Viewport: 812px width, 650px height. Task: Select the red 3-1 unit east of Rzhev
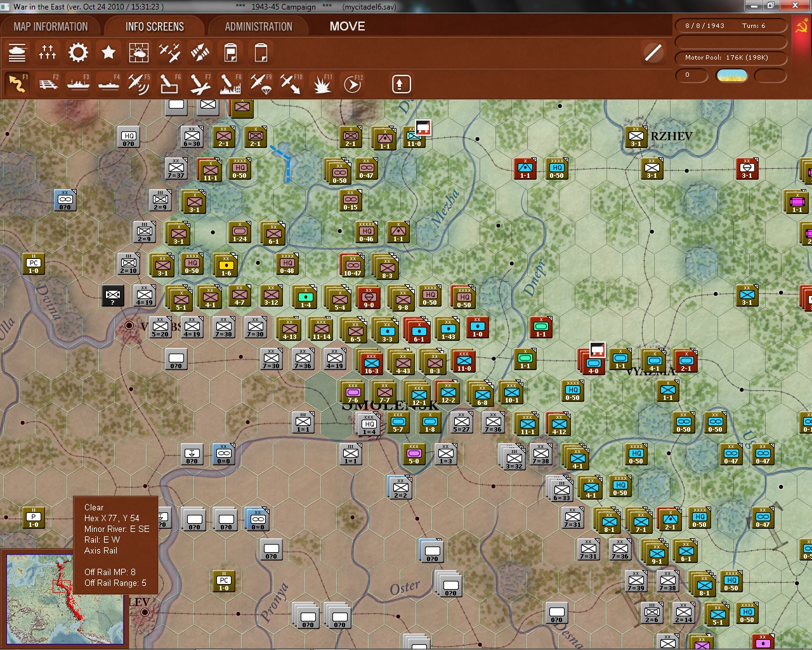coord(747,168)
